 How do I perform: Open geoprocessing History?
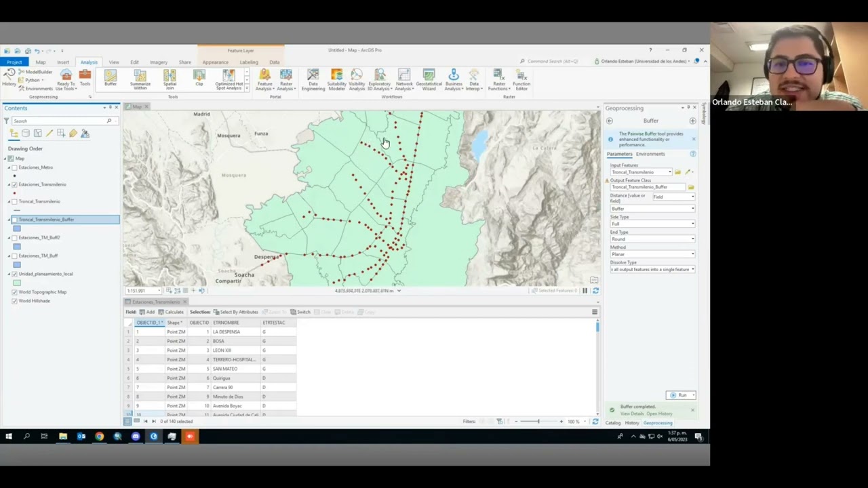[x=9, y=79]
